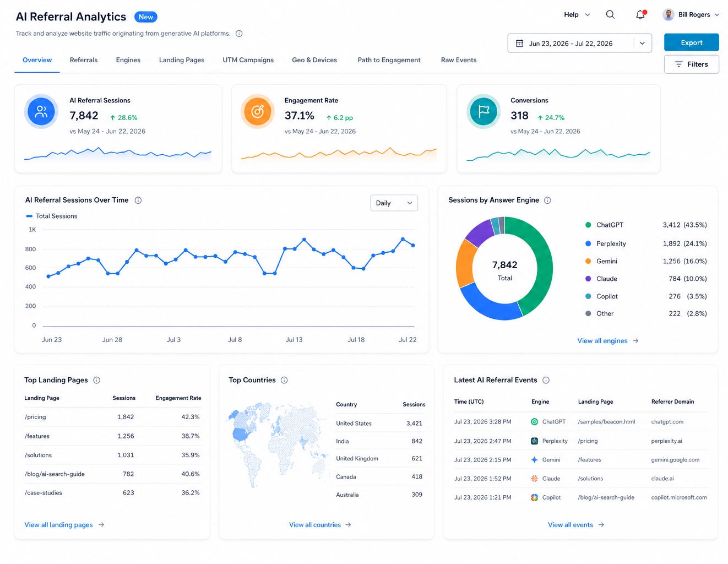
Task: Switch to the Referrals tab
Action: tap(84, 61)
